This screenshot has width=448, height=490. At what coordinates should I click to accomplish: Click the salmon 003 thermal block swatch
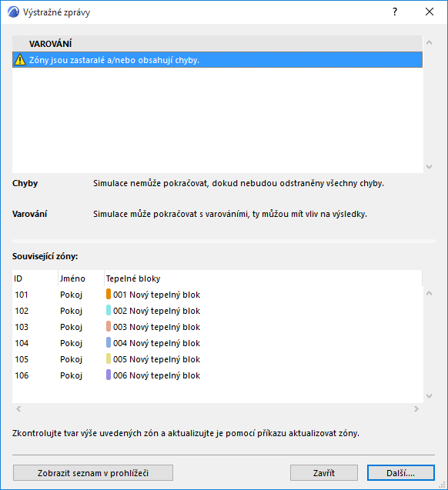(109, 326)
